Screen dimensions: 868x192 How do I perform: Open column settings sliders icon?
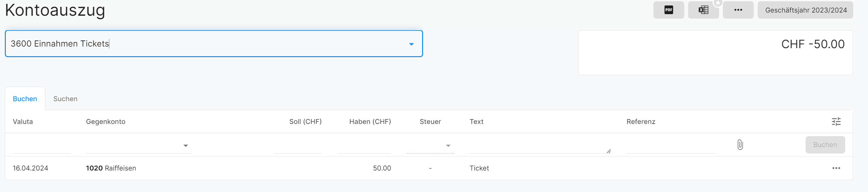[836, 121]
